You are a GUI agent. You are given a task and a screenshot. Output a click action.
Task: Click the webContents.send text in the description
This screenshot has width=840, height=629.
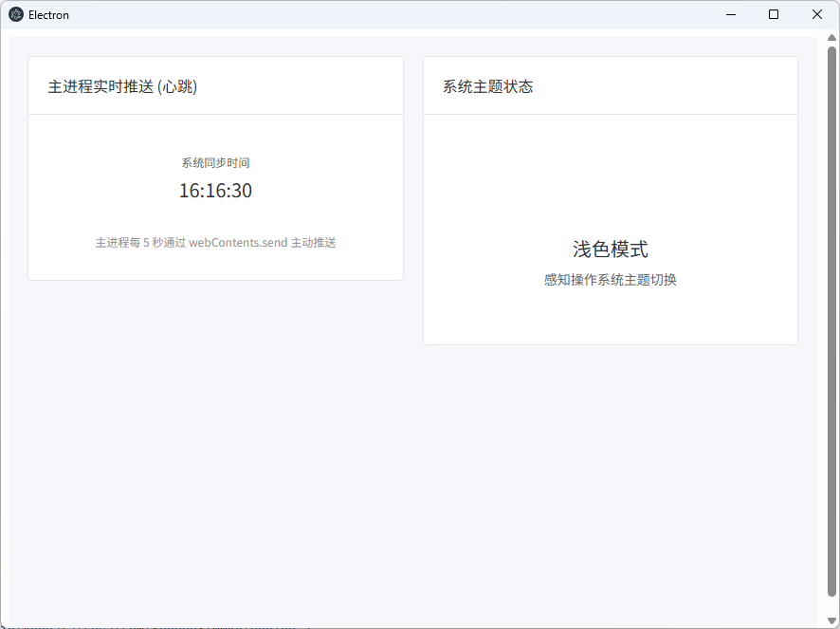click(x=237, y=243)
